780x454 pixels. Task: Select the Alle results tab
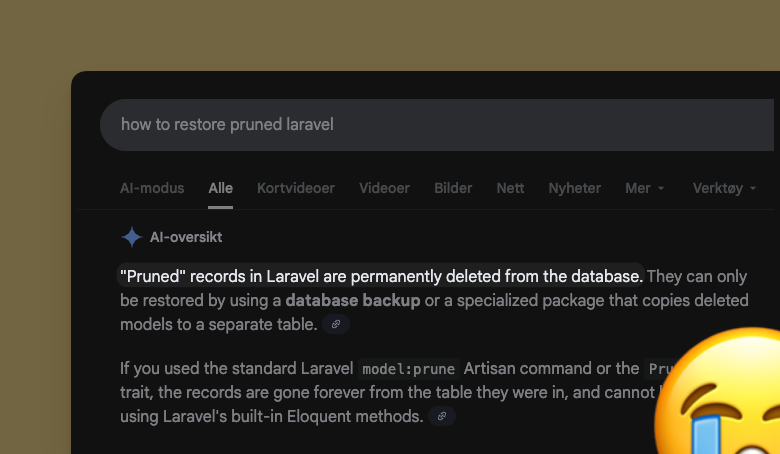[x=220, y=188]
